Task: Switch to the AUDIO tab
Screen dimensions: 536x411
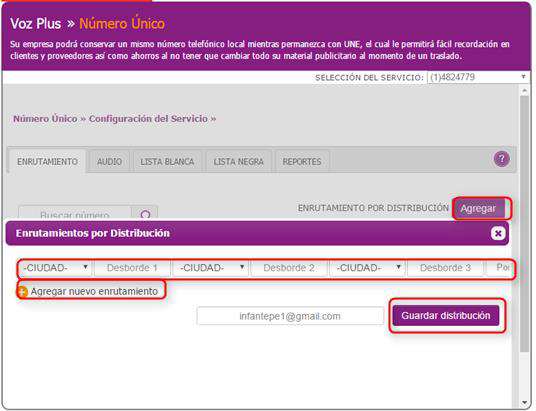Action: tap(109, 162)
